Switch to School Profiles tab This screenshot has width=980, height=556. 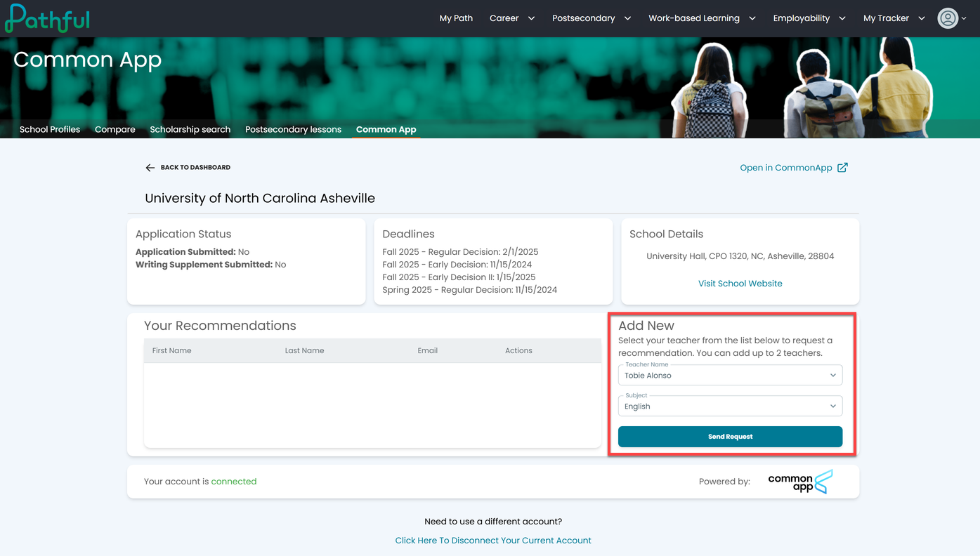point(50,129)
